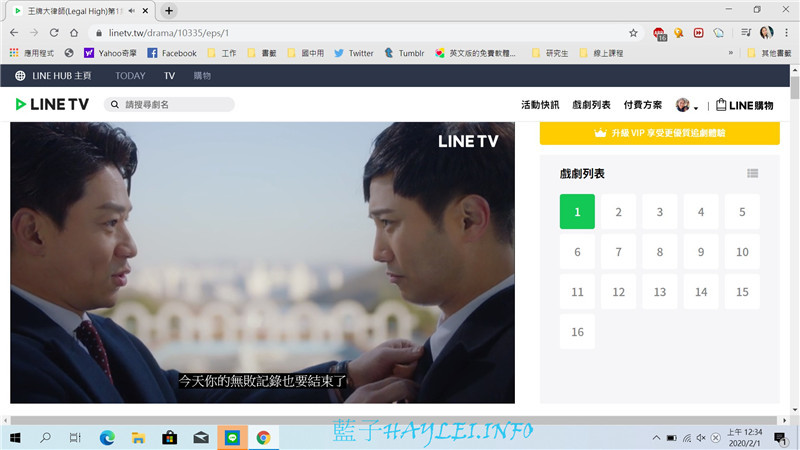Go back to the previous page
The image size is (800, 450).
(14, 33)
